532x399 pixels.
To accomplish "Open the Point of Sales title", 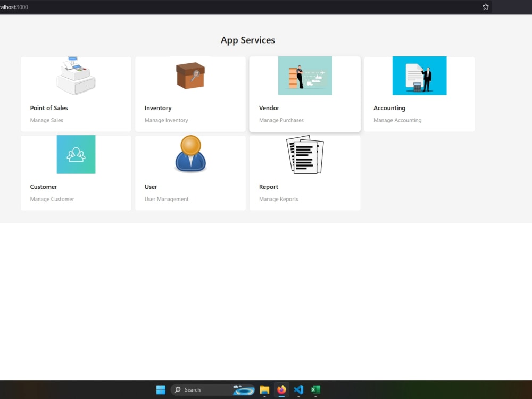I will coord(49,108).
